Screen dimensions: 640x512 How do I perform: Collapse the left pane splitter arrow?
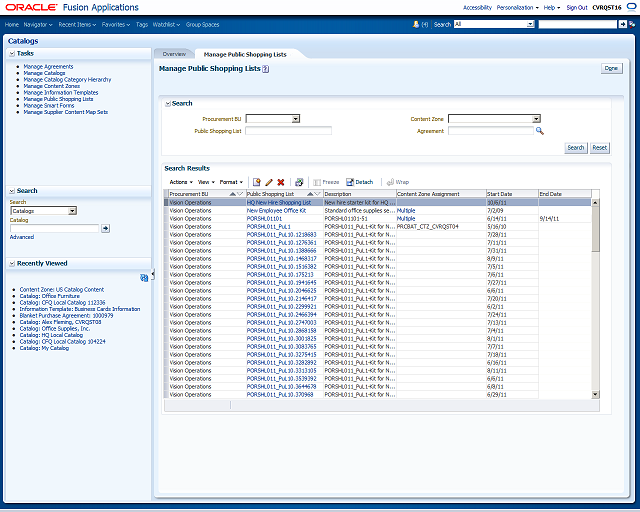(153, 275)
